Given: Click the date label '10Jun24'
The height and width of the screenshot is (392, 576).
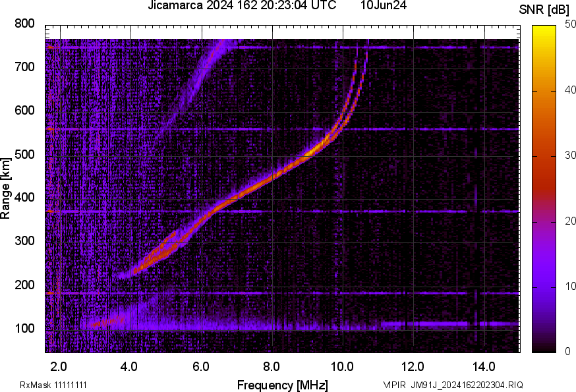Looking at the screenshot, I should coord(383,5).
